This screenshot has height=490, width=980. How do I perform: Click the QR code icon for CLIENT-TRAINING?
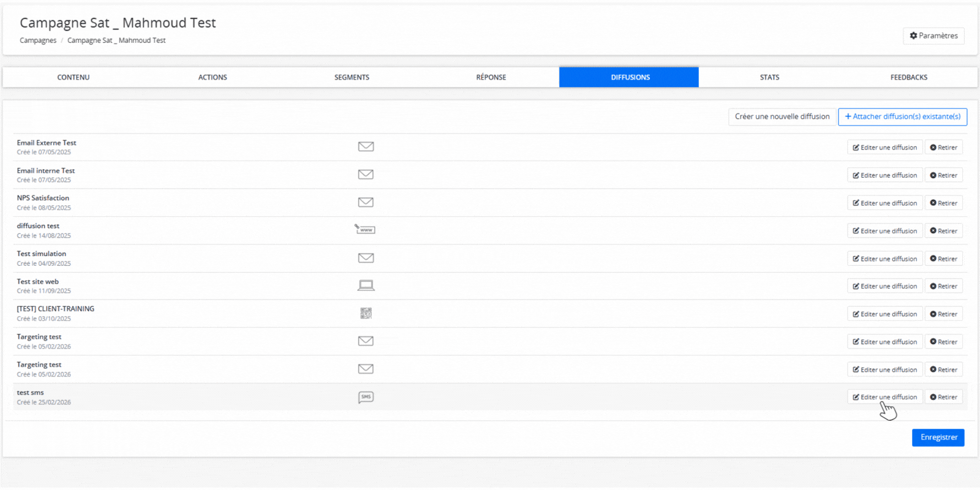366,314
